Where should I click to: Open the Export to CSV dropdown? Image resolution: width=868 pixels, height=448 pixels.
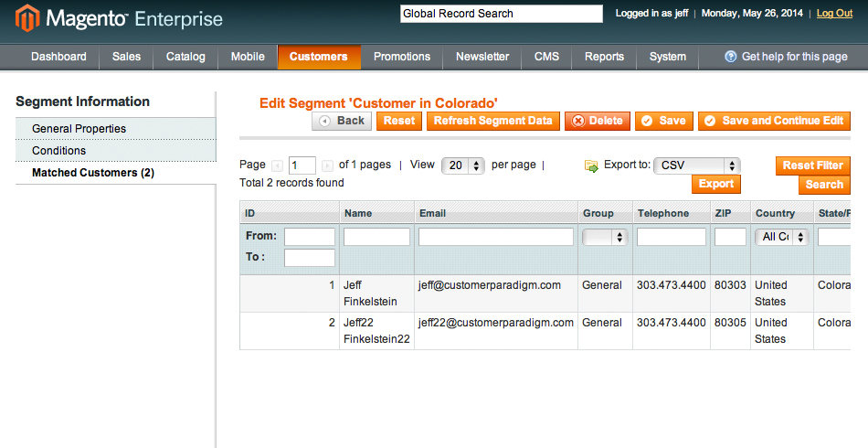pyautogui.click(x=697, y=165)
